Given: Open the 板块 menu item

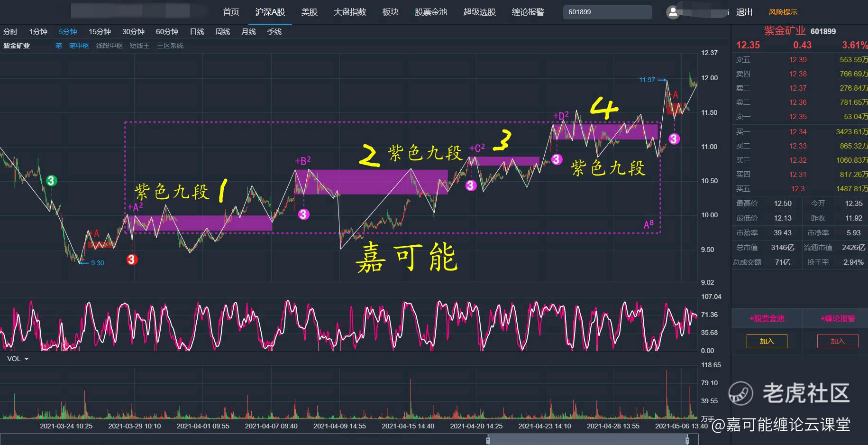Looking at the screenshot, I should [391, 12].
